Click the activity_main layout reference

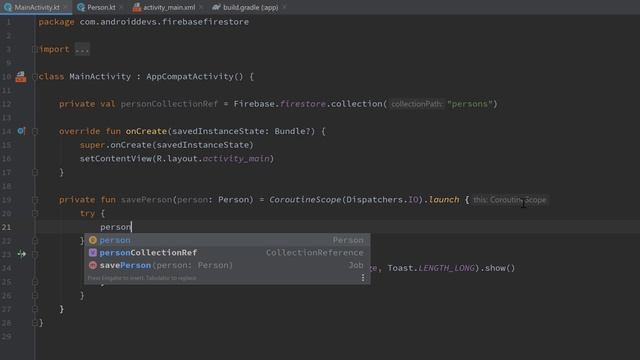tap(236, 159)
